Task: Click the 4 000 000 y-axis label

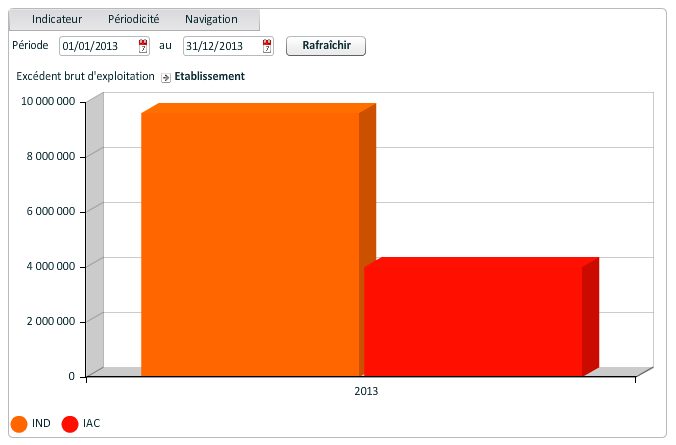Action: click(51, 266)
